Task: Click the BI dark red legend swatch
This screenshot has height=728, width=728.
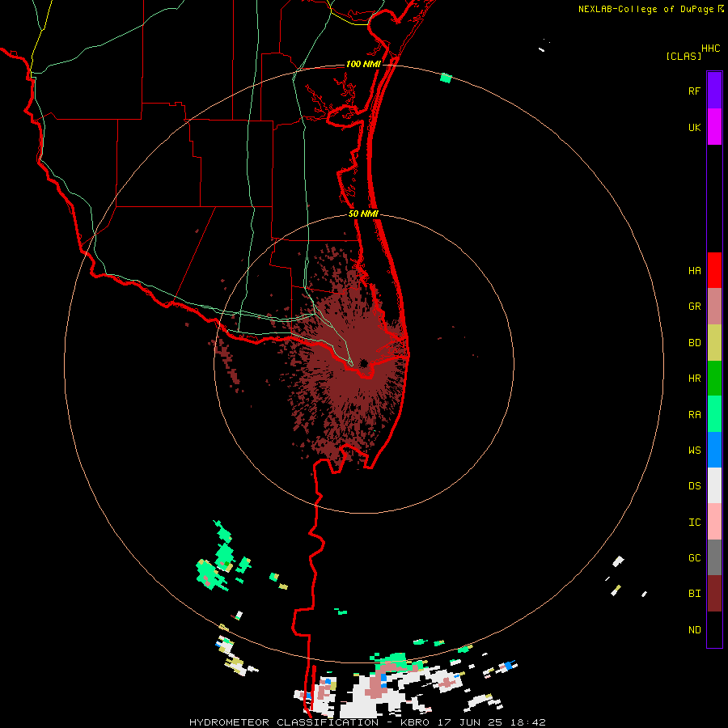Action: (714, 594)
